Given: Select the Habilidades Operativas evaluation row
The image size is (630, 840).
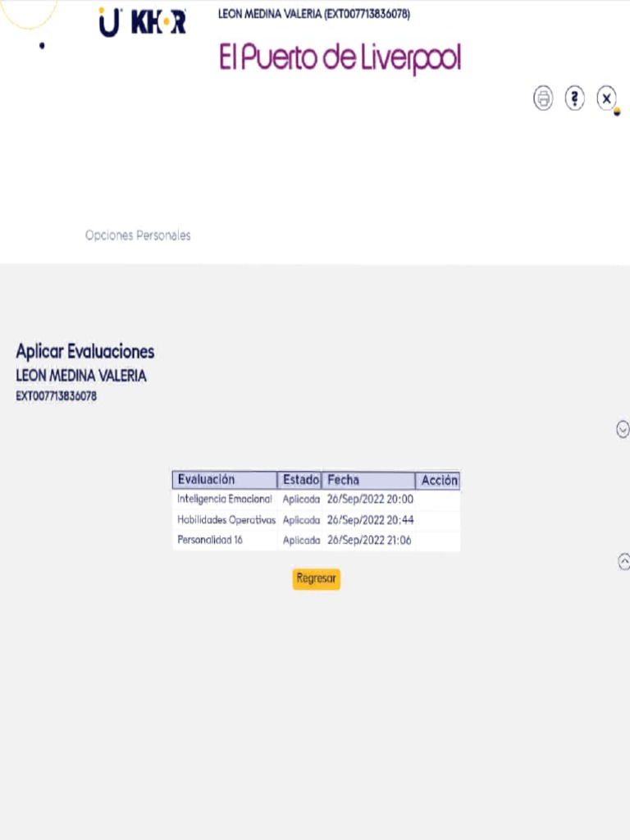Looking at the screenshot, I should point(226,519).
